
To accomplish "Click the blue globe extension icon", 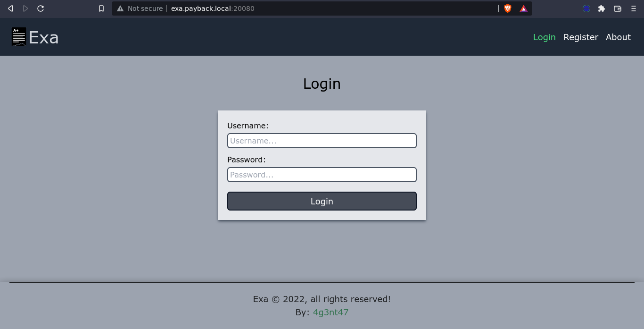I will coord(586,8).
